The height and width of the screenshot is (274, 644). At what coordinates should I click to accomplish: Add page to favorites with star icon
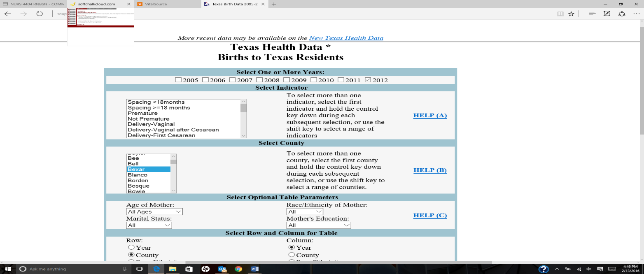tap(571, 14)
